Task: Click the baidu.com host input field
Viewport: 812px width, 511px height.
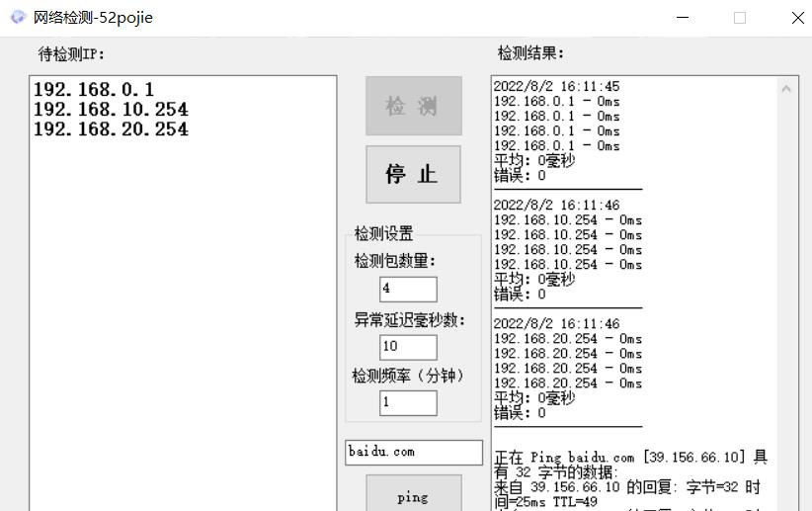Action: click(414, 453)
